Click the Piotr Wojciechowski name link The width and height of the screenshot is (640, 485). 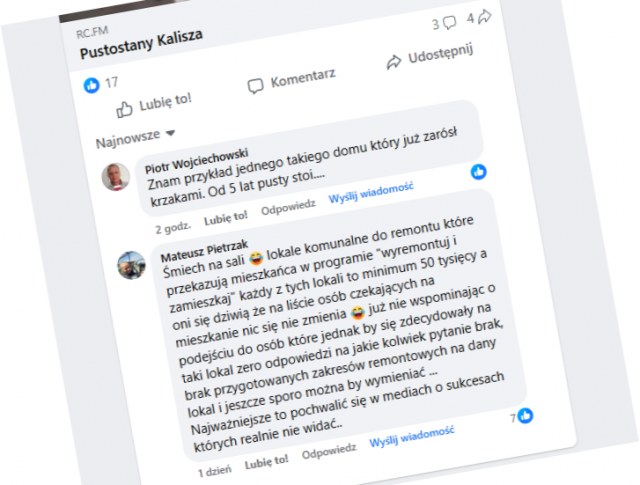point(197,160)
